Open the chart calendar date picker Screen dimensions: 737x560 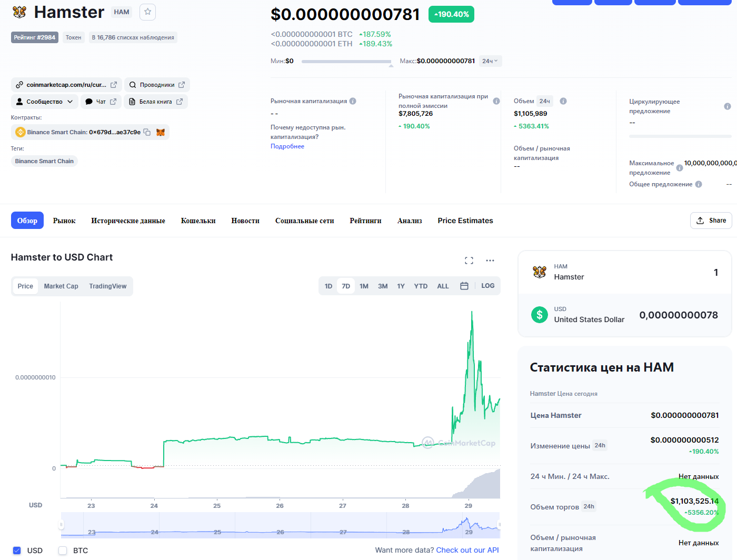[x=464, y=286]
